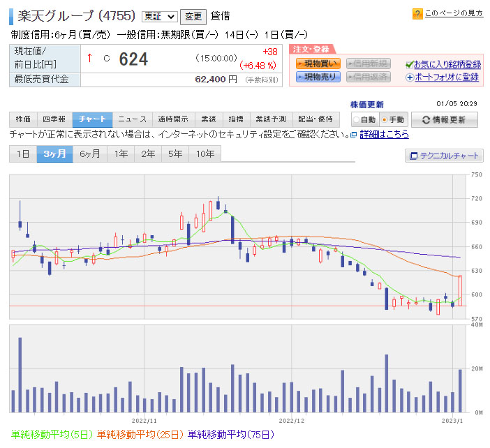
Task: Open the テクニカルチャート window icon button
Action: point(413,156)
